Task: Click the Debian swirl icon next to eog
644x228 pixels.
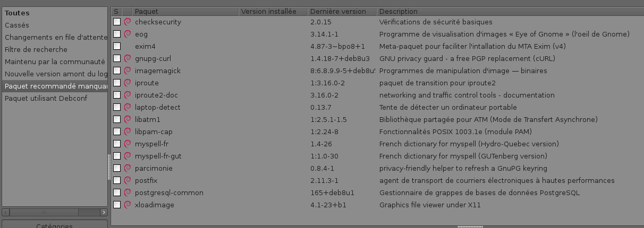Action: coord(128,34)
